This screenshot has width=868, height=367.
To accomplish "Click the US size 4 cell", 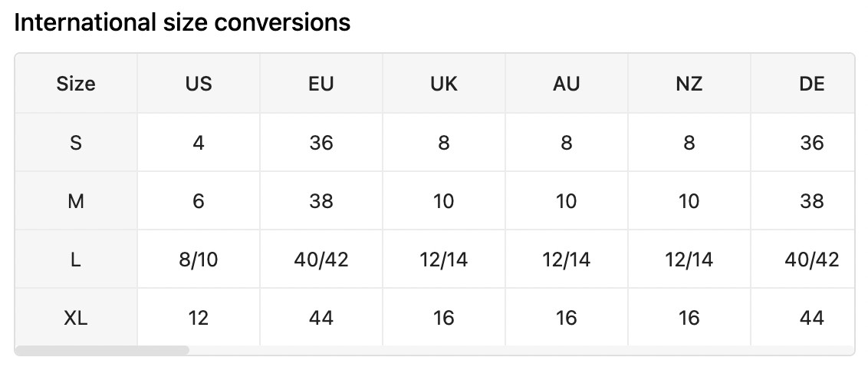I will (x=199, y=143).
